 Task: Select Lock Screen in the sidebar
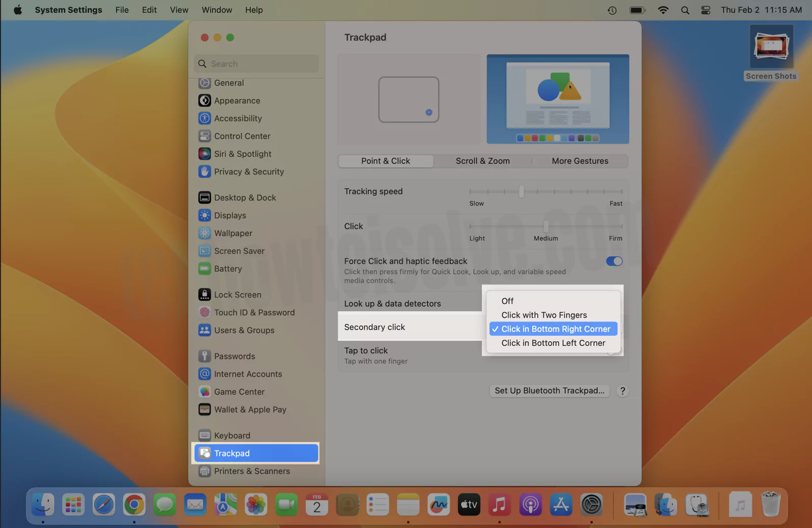click(x=256, y=295)
